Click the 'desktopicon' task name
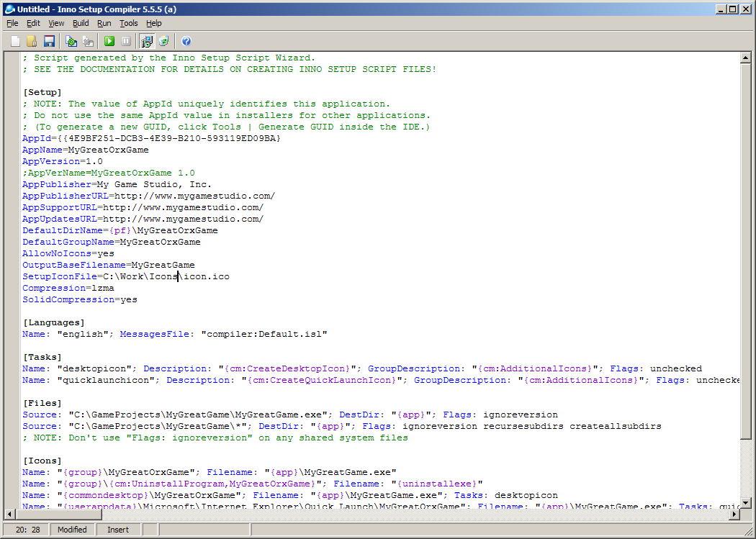Screen dimensions: 756x539 coord(94,369)
